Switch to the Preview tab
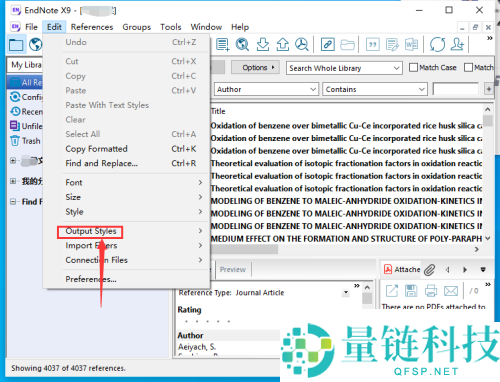The height and width of the screenshot is (382, 500). tap(233, 270)
